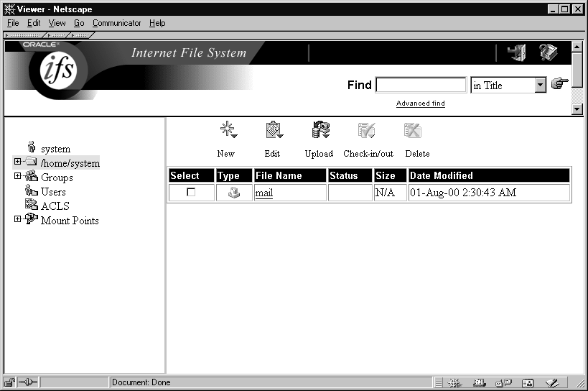Click the security padlock icon in status bar

tap(10, 382)
